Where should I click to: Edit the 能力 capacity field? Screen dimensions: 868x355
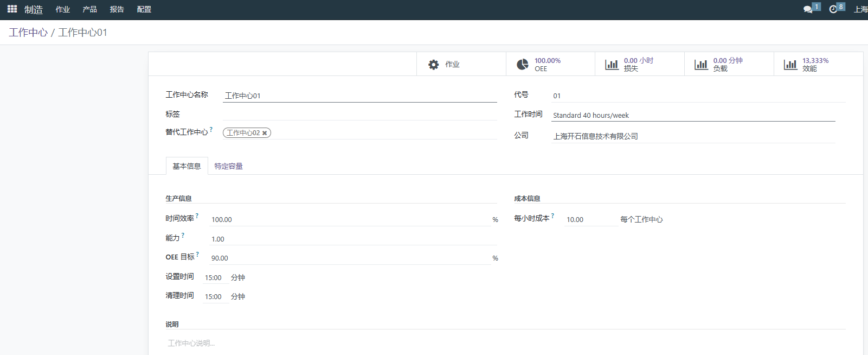coord(353,239)
